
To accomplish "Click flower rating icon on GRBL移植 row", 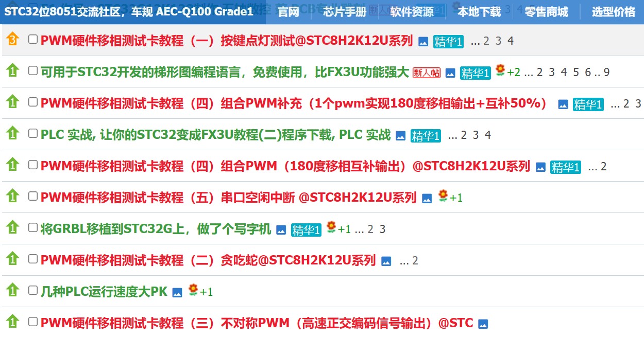I will coord(331,227).
